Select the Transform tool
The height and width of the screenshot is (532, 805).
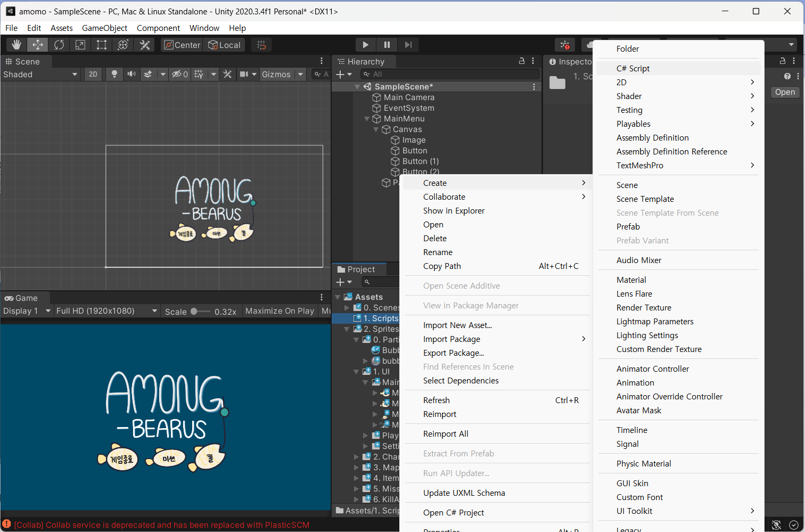[x=123, y=45]
